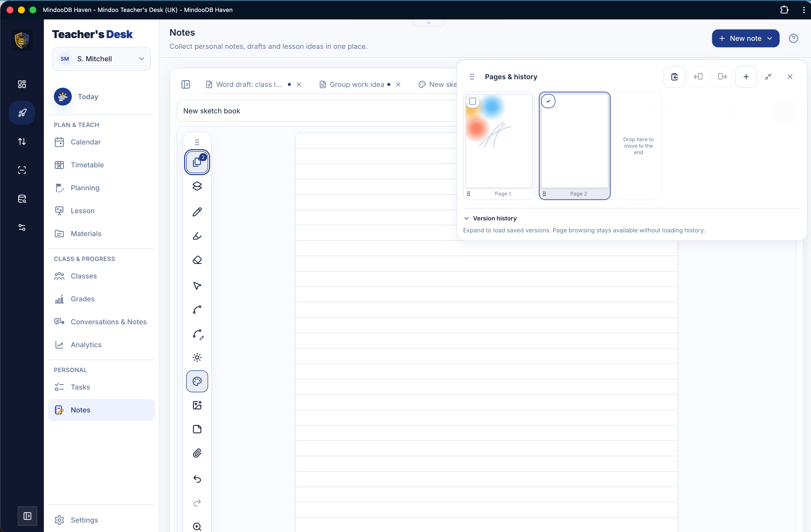This screenshot has height=532, width=811.
Task: Close the Group work idea tab
Action: (398, 84)
